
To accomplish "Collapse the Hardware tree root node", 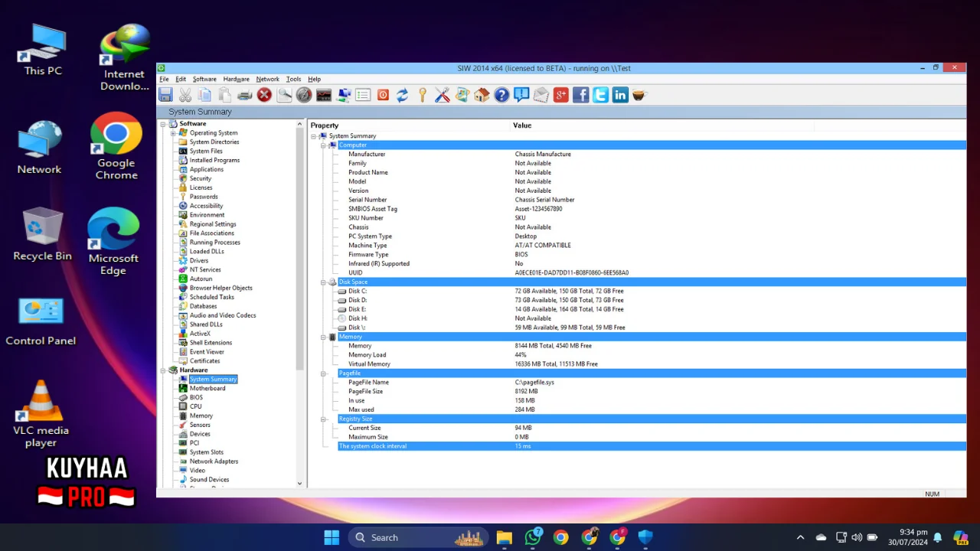I will point(163,370).
